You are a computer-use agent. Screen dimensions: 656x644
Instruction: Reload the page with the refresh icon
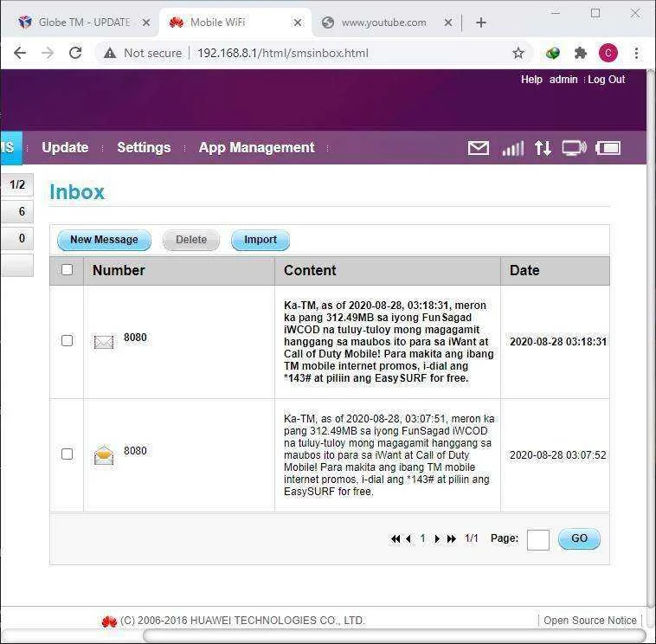75,53
